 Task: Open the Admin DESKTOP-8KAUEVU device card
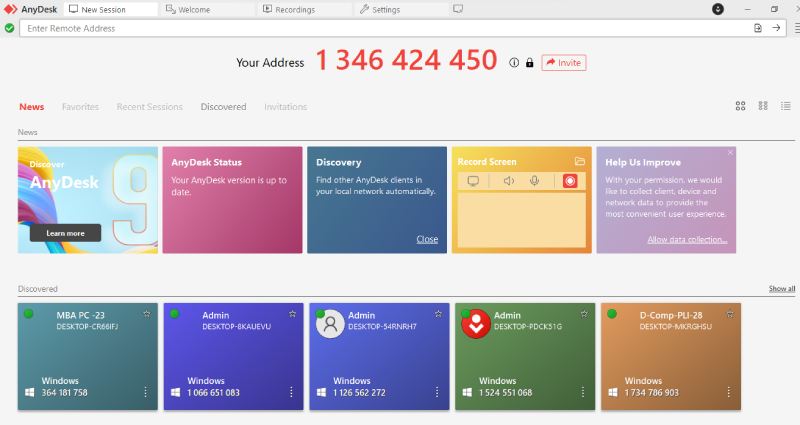(x=234, y=356)
